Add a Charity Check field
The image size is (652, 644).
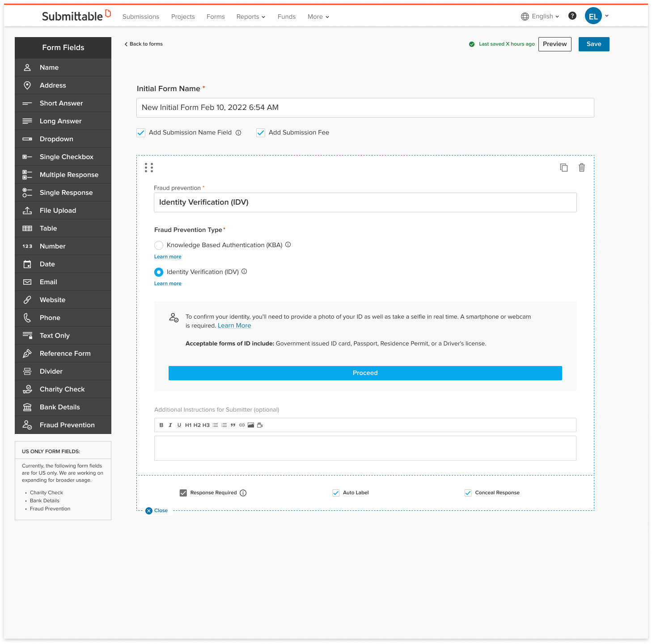coord(63,389)
